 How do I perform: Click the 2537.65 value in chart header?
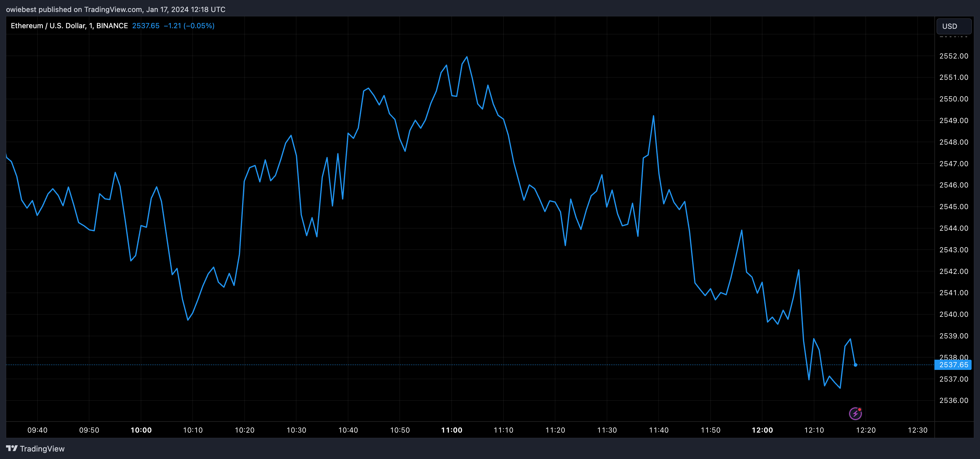(x=146, y=26)
